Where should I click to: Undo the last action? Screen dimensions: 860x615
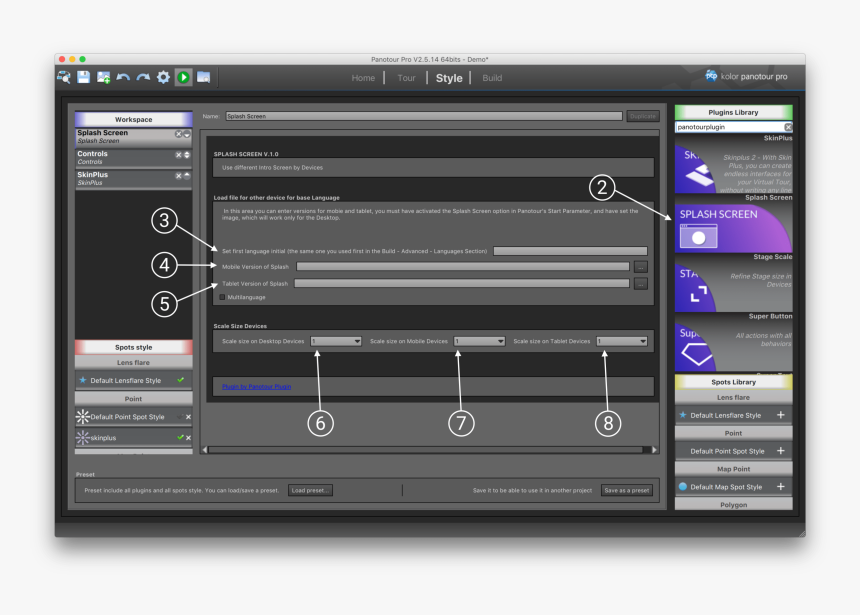123,77
